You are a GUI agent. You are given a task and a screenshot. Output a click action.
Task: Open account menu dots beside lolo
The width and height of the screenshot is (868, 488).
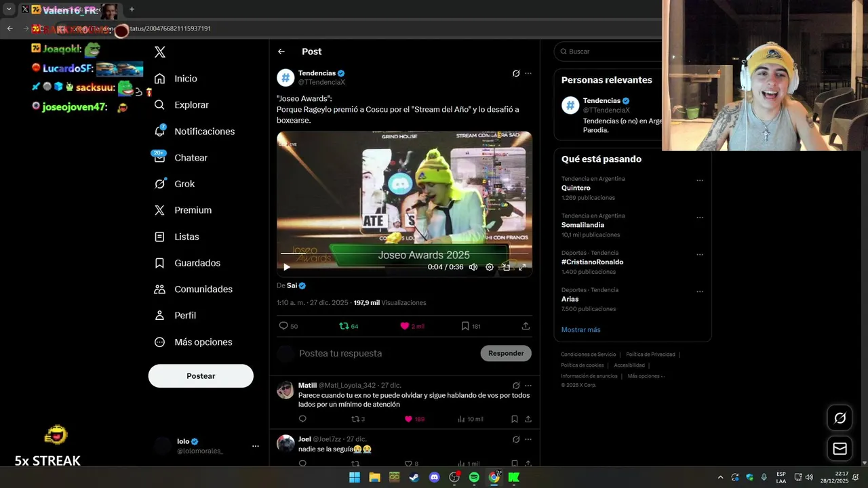point(256,446)
